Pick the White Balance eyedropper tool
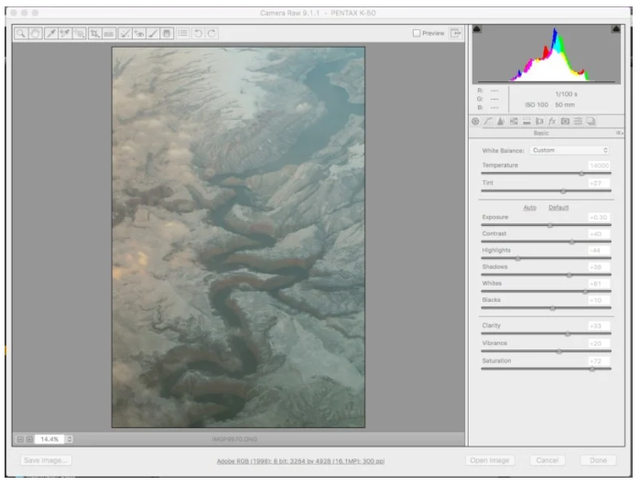Screen dimensions: 640x485 point(49,33)
